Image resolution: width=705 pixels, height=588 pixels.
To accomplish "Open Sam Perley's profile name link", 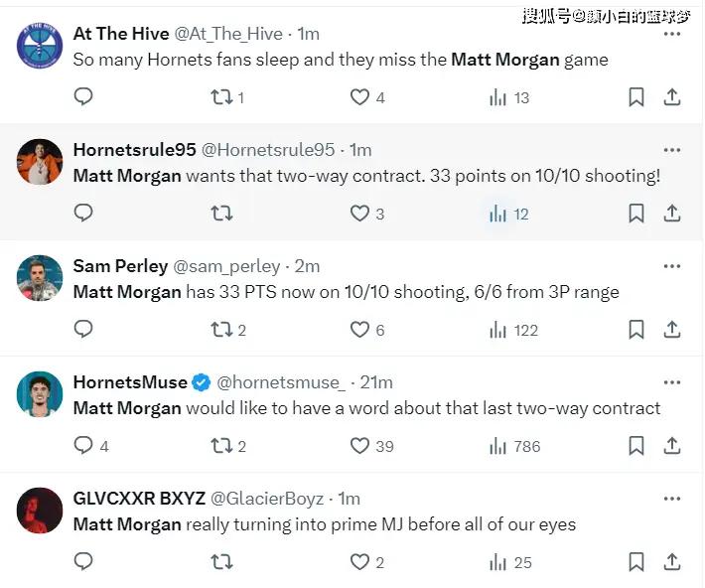I will 120,266.
